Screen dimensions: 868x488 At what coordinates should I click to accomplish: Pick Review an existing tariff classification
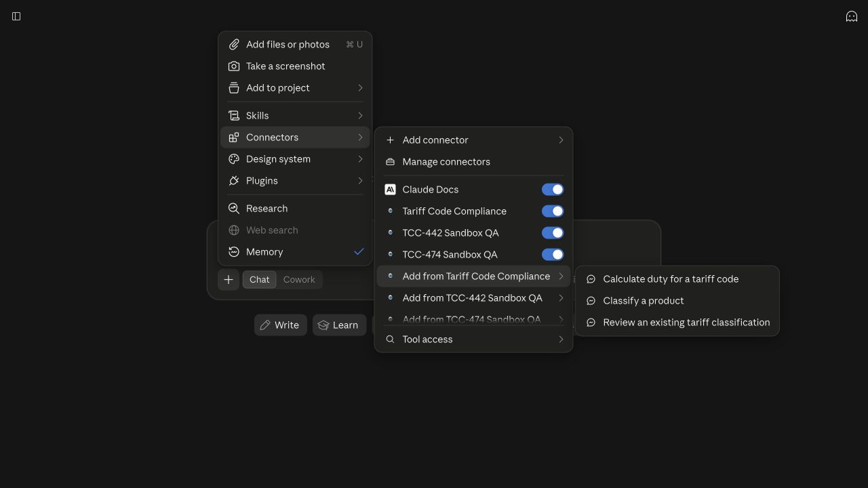(677, 323)
